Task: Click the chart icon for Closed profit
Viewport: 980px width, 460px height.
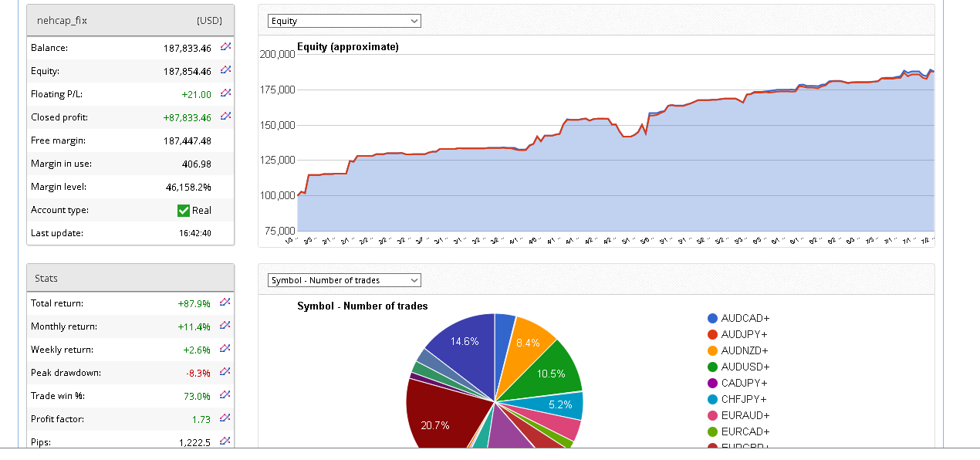Action: (225, 117)
